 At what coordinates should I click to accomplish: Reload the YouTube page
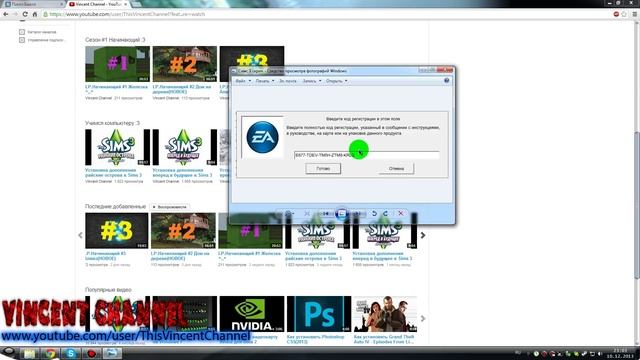point(25,14)
